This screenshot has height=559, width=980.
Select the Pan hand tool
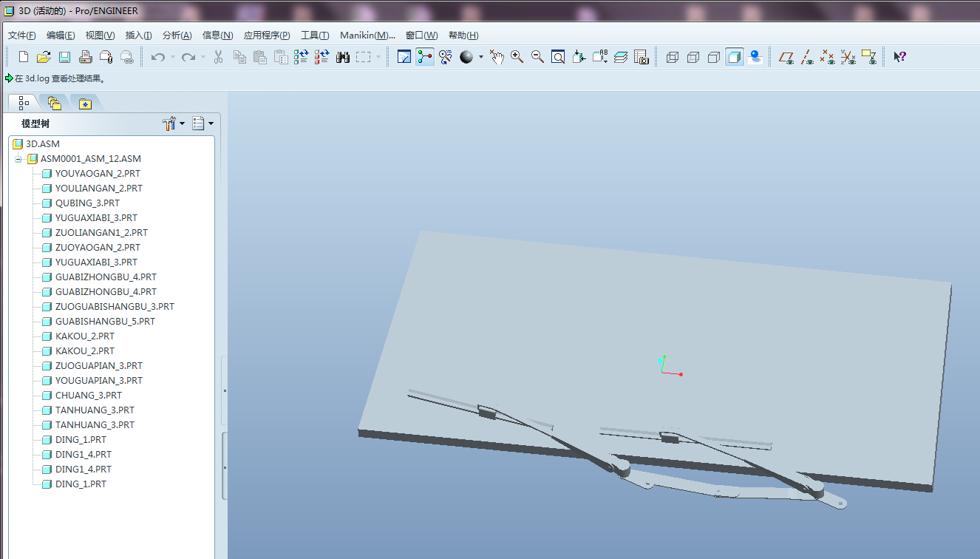click(x=497, y=57)
